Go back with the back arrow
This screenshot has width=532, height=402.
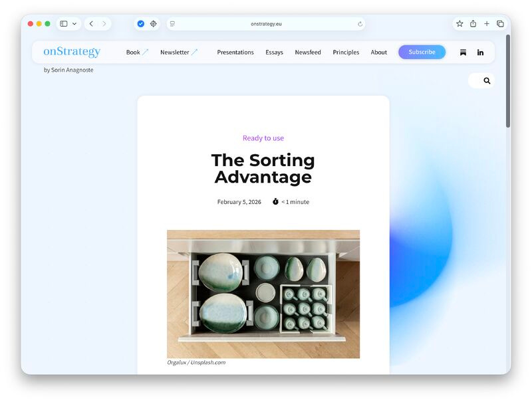tap(91, 24)
